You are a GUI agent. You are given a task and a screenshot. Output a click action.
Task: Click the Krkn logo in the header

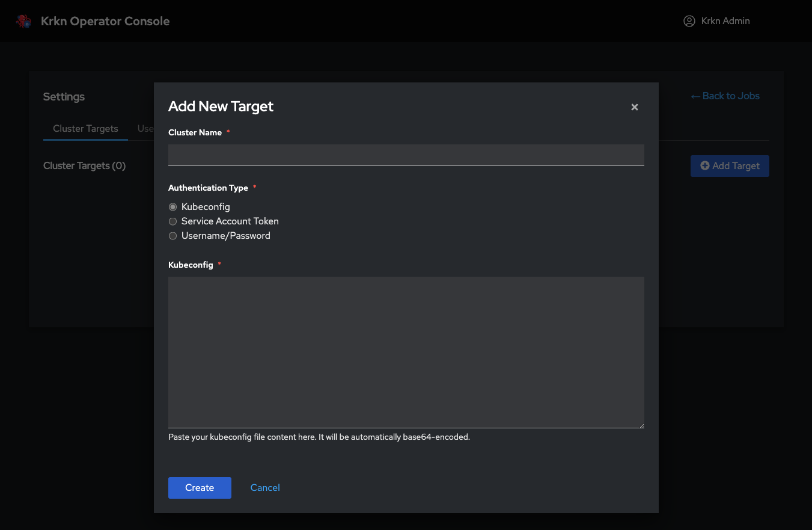click(23, 20)
